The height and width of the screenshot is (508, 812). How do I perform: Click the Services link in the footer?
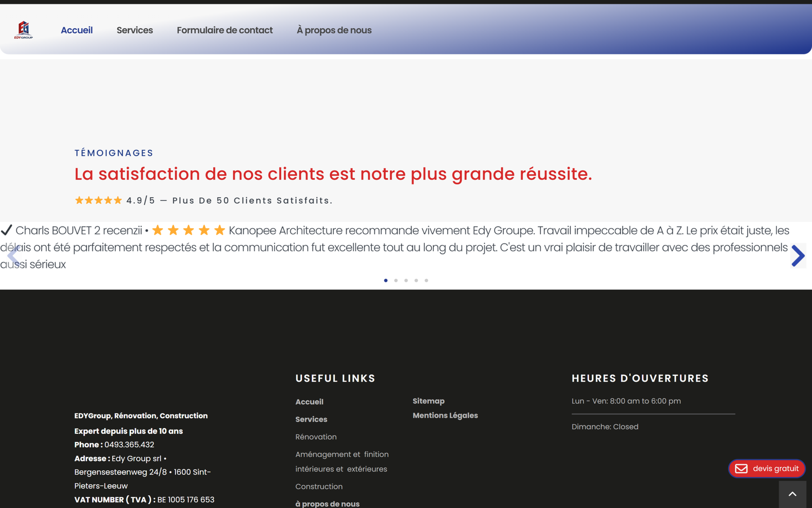[x=311, y=419]
